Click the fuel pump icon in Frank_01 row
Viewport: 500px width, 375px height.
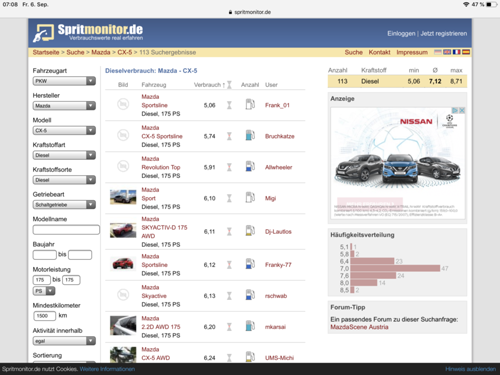click(250, 104)
